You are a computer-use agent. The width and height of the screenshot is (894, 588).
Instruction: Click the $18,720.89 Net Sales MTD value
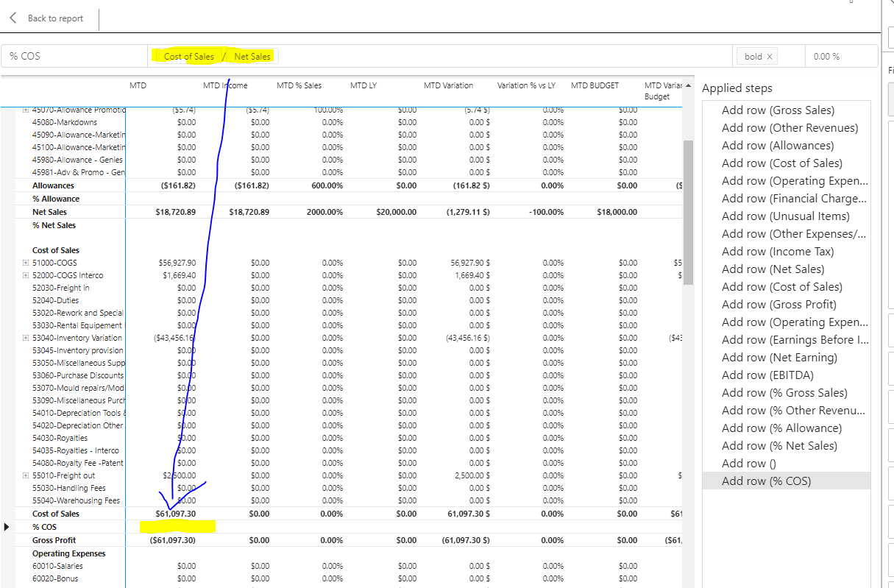coord(176,212)
